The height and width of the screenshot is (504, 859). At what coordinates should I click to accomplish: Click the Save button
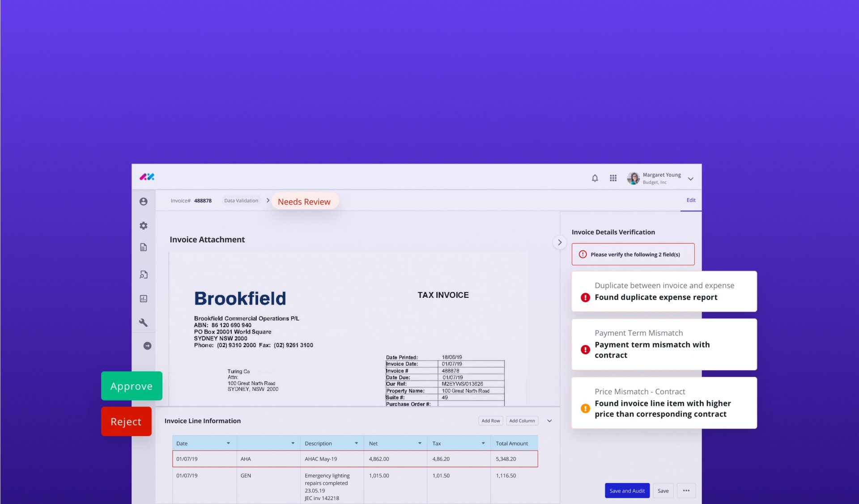coord(663,491)
